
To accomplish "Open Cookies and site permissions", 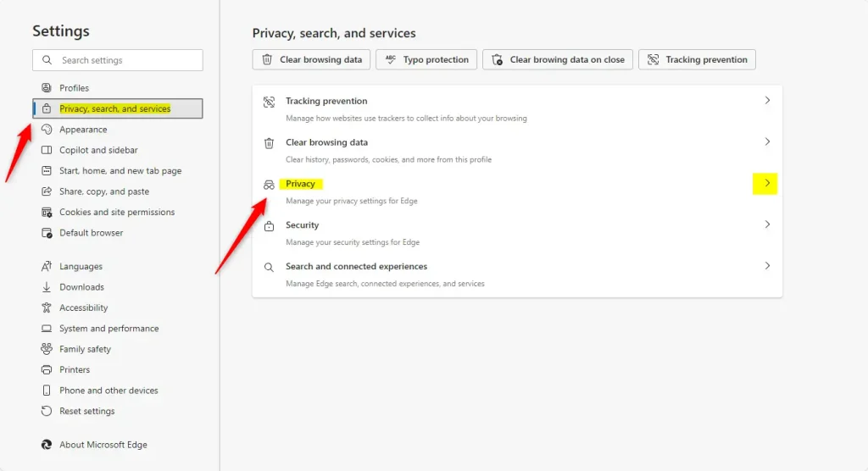I will [x=117, y=212].
